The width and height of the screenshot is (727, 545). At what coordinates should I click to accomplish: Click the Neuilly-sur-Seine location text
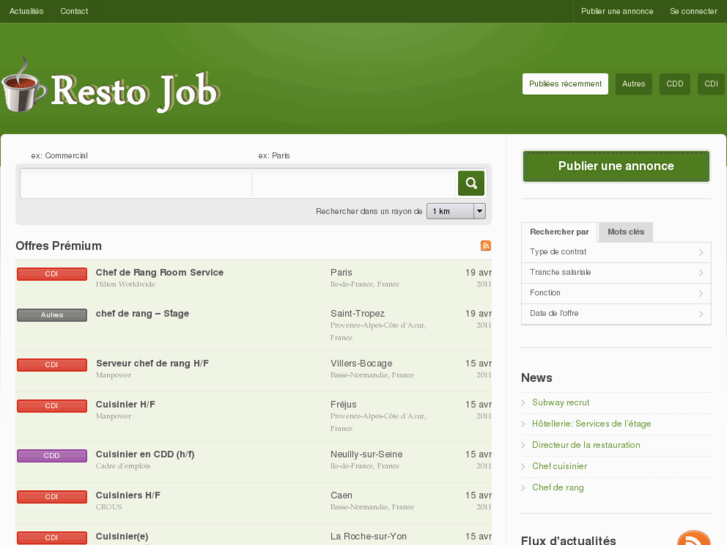366,455
